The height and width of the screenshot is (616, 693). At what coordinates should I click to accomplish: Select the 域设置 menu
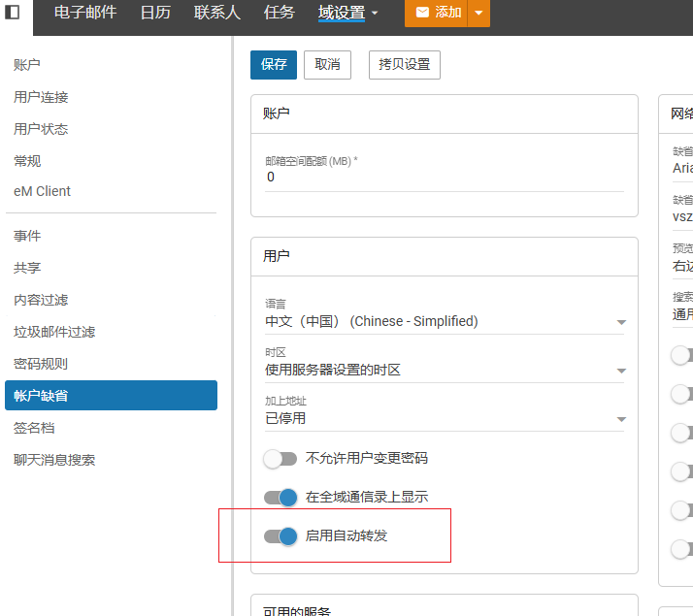pos(342,13)
